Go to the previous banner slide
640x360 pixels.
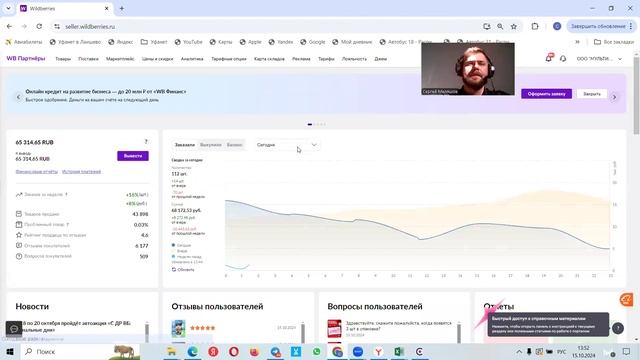tap(18, 97)
